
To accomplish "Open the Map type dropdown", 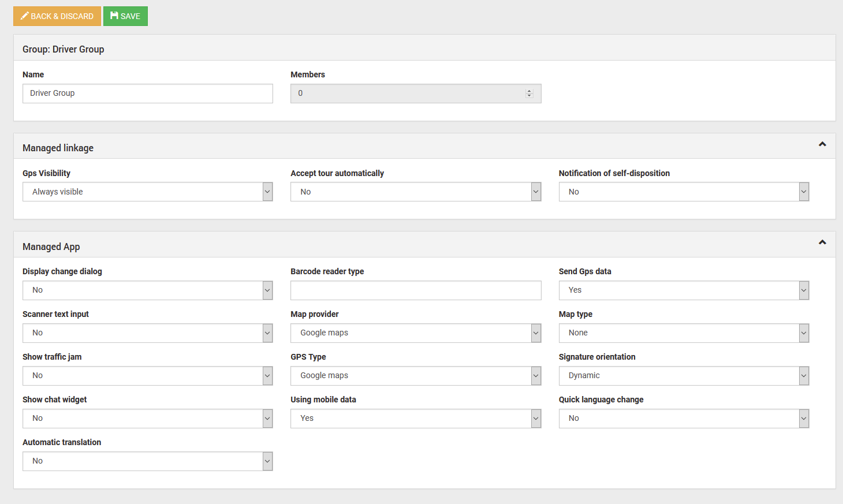I will [x=683, y=333].
